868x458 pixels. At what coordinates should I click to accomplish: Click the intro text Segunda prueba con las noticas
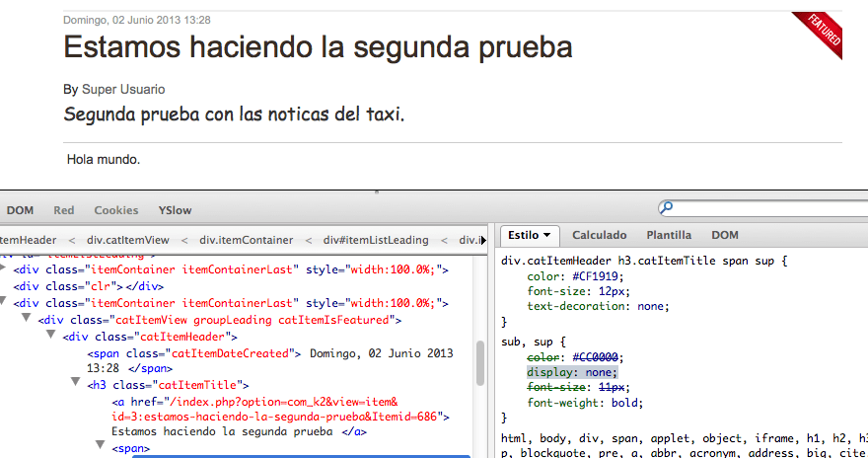(x=234, y=114)
